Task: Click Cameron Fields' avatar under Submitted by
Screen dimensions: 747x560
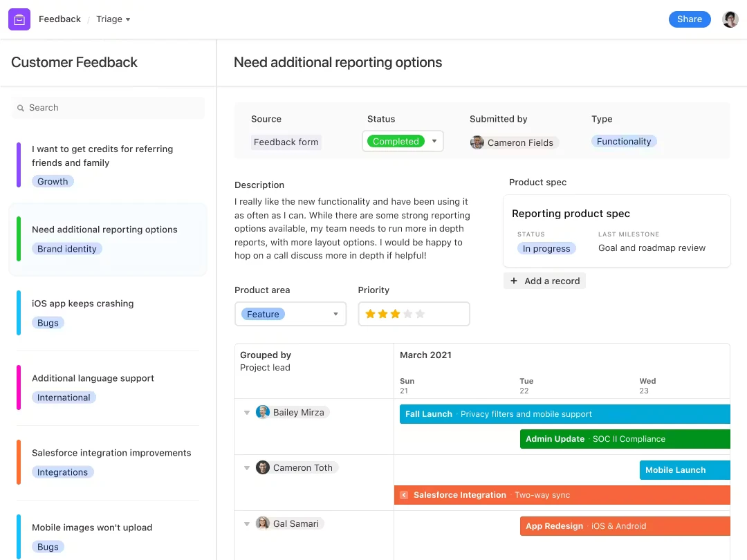Action: coord(477,142)
